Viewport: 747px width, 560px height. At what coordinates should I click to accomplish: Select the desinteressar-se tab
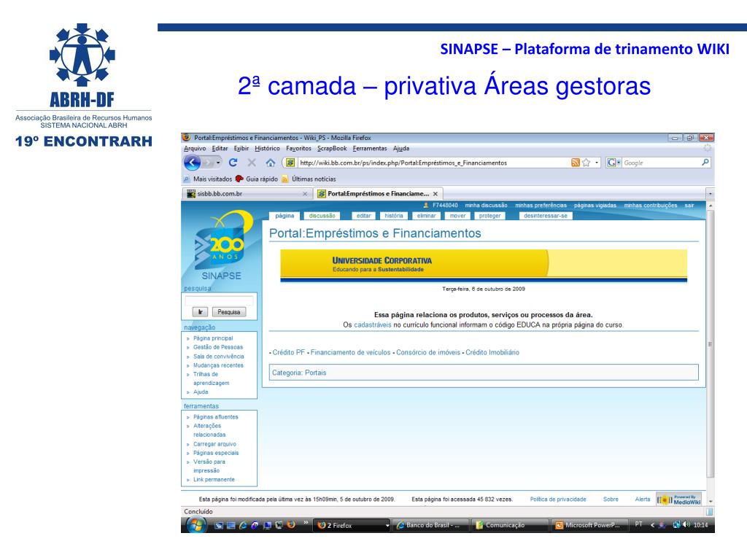(x=546, y=216)
